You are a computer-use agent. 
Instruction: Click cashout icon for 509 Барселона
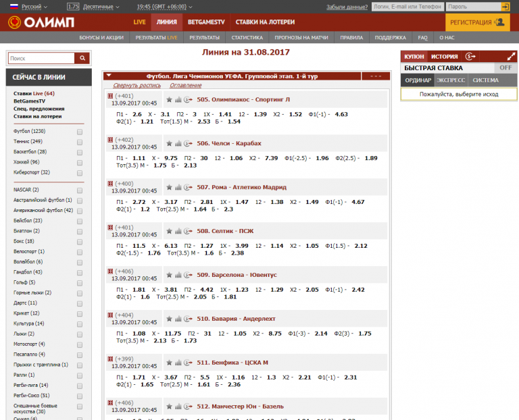[188, 275]
